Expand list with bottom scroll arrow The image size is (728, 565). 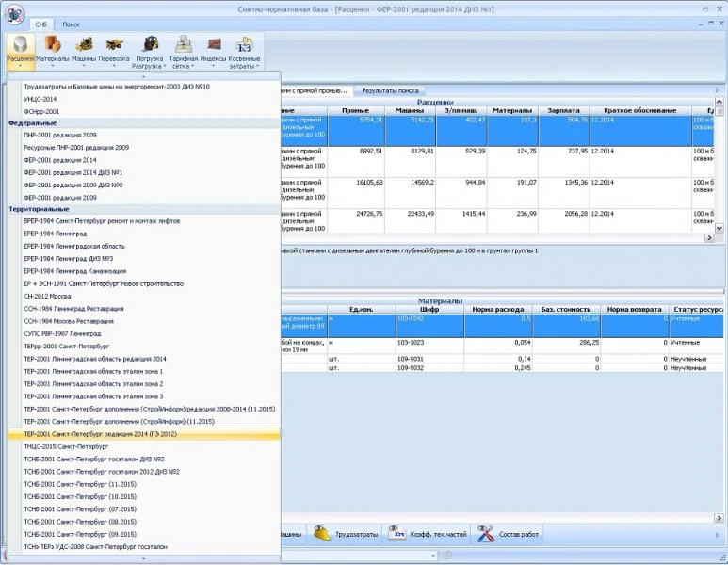pos(143,559)
